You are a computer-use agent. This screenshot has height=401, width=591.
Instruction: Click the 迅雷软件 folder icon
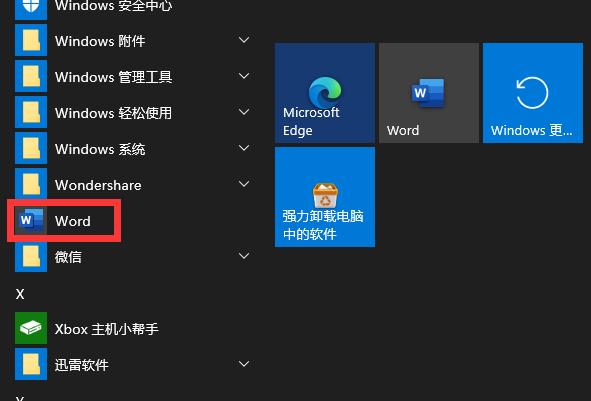[x=31, y=364]
